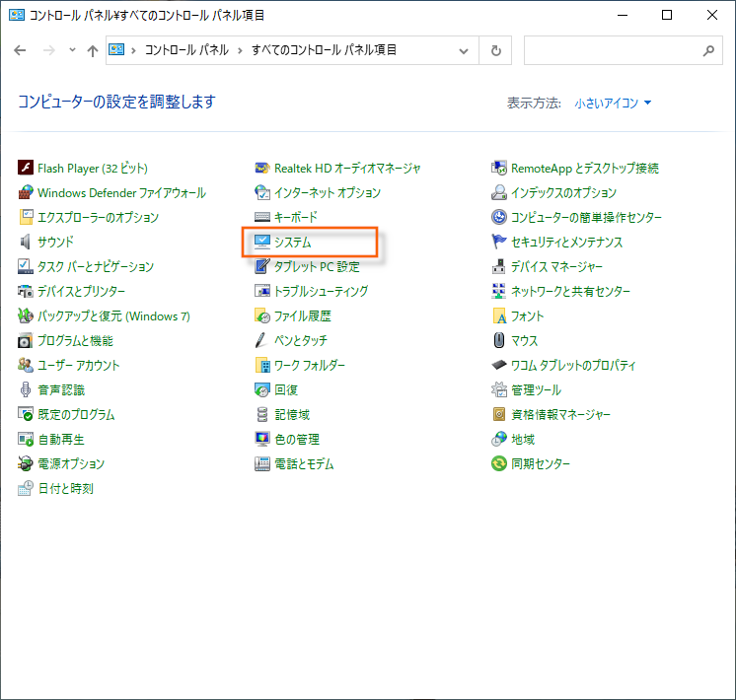Open the Flash Player (32 ビット) icon

coord(26,168)
